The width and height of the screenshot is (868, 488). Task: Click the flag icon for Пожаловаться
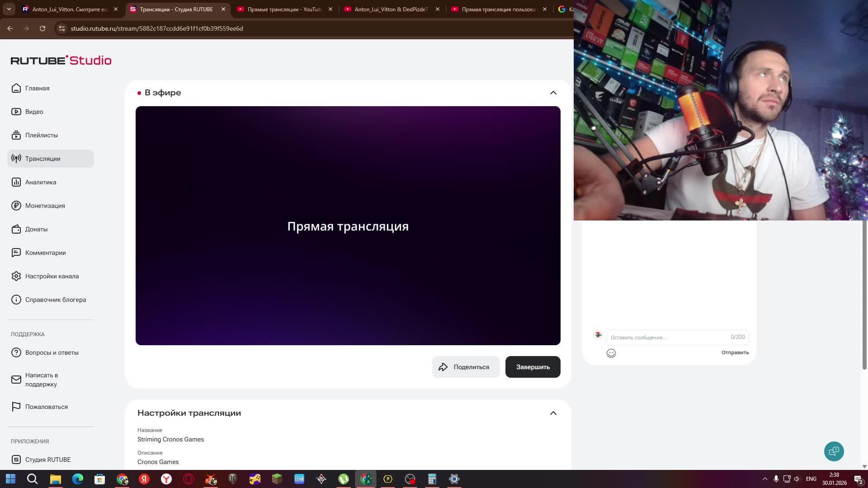[x=16, y=407]
